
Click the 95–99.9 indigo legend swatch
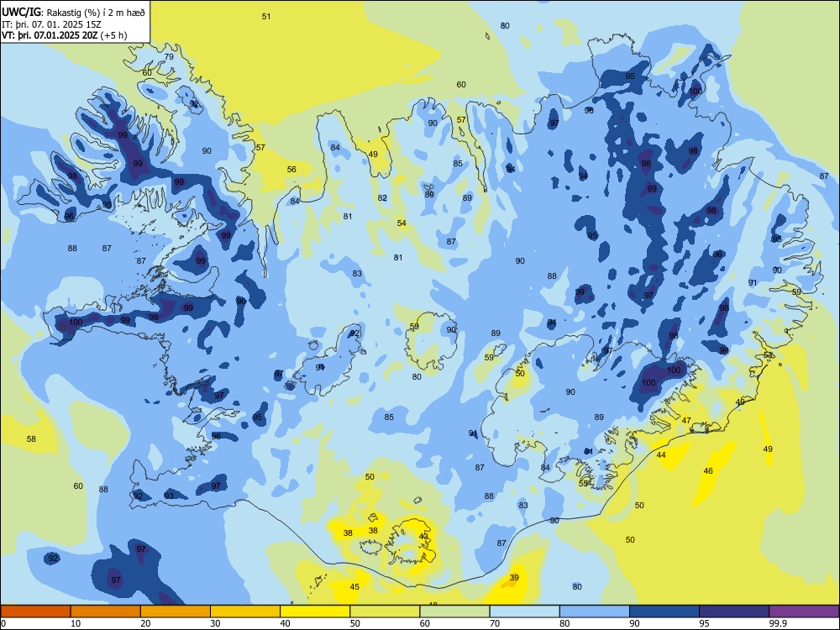click(734, 612)
